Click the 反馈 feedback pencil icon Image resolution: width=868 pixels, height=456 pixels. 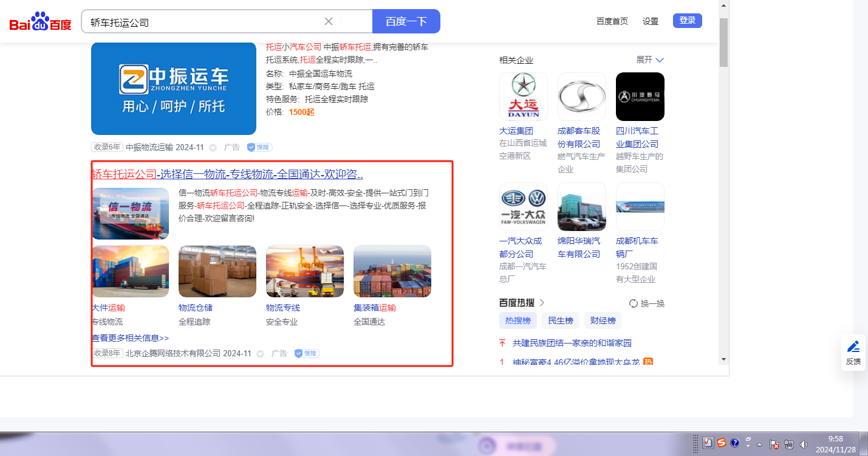coord(853,347)
